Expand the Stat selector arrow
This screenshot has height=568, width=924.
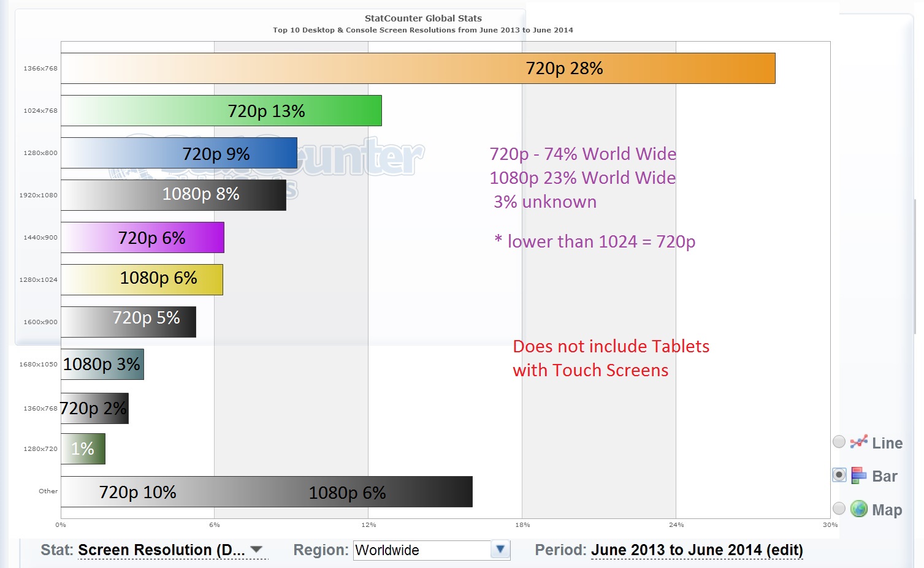(x=257, y=550)
